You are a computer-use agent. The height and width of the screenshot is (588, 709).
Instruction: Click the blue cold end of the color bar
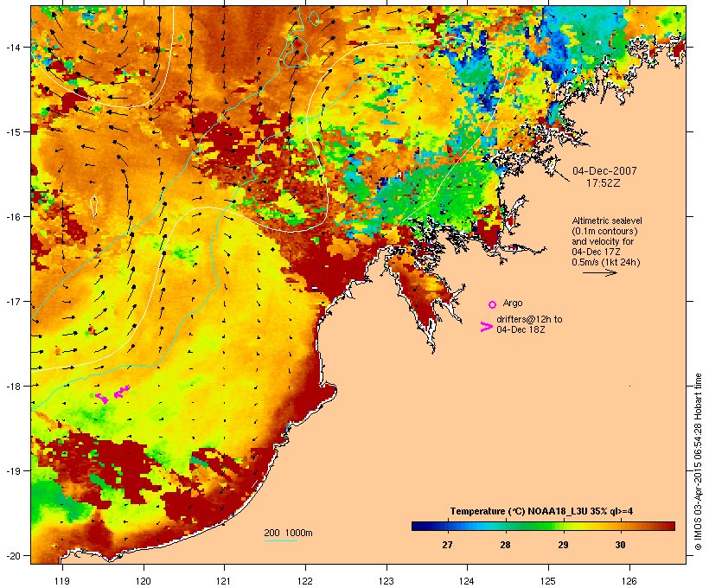(x=420, y=526)
